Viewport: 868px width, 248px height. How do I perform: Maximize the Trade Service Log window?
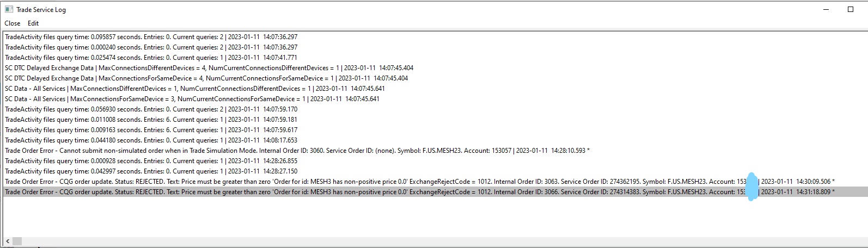pyautogui.click(x=851, y=9)
